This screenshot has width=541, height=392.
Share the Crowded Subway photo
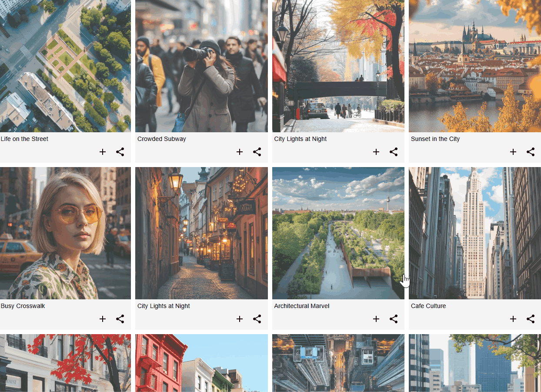point(257,152)
